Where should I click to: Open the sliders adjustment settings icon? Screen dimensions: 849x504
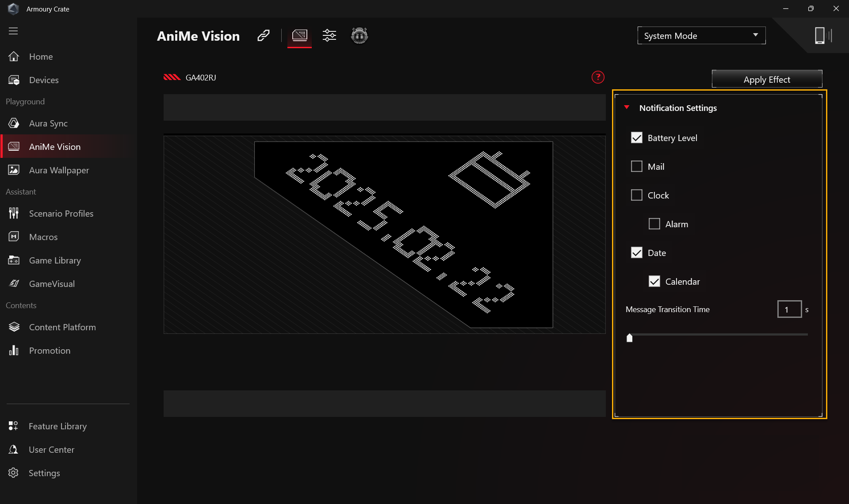pyautogui.click(x=329, y=35)
